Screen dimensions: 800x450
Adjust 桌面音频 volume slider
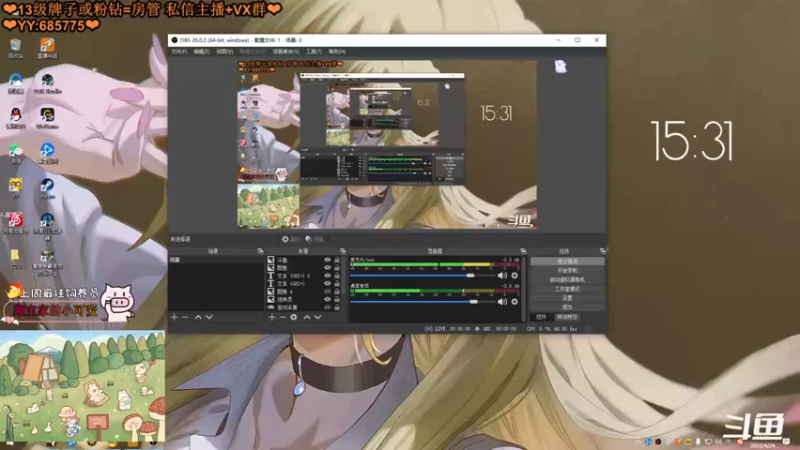[422, 302]
